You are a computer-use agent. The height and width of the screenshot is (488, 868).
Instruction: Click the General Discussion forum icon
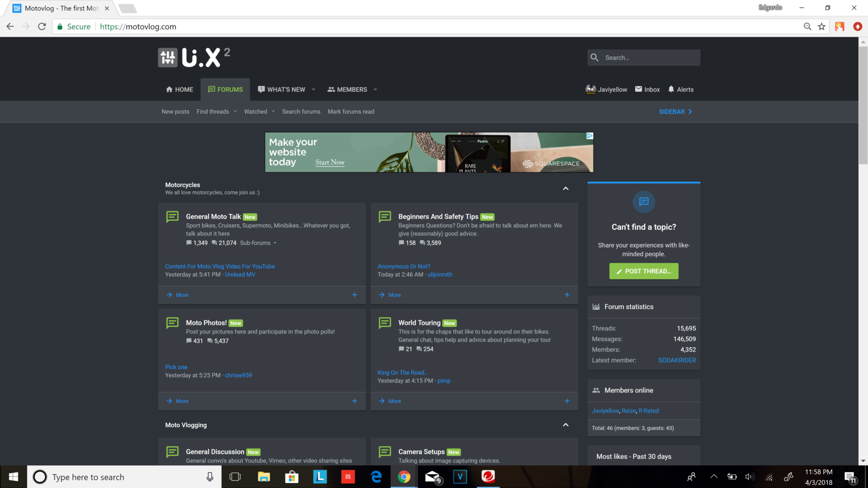173,452
